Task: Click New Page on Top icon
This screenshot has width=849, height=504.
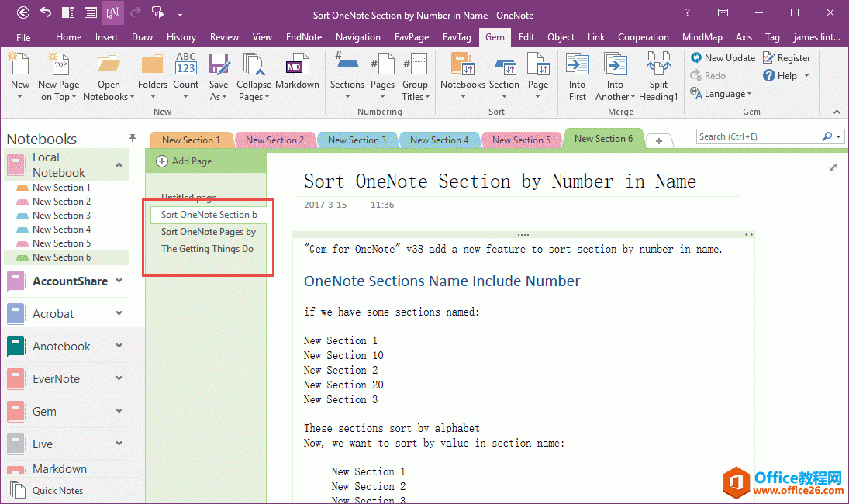Action: (59, 64)
